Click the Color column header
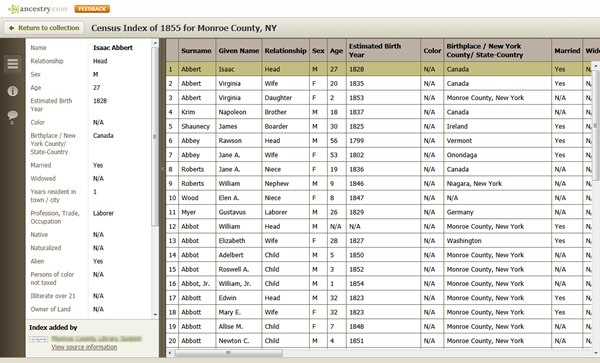This screenshot has width=600, height=363. (x=432, y=50)
